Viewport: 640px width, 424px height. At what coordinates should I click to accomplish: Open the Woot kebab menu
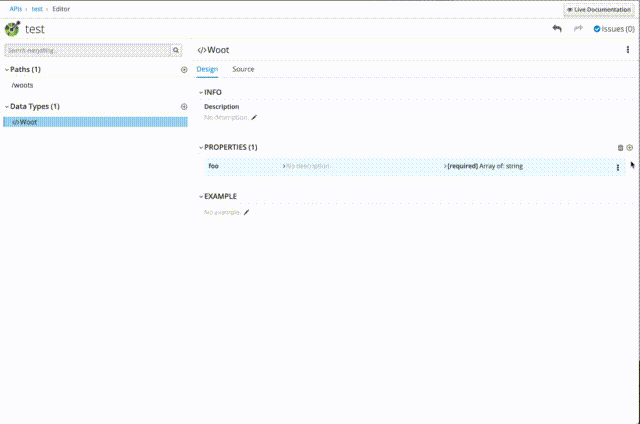click(628, 50)
